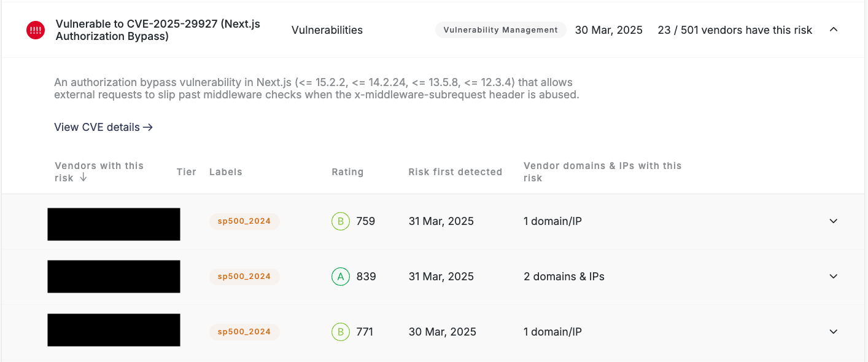Click the Rating column header

347,172
